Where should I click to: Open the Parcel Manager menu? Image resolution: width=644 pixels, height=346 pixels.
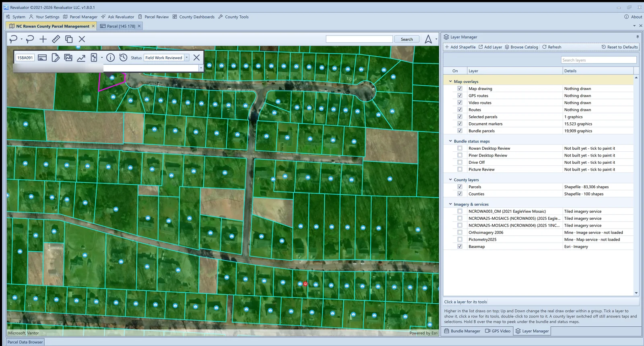point(80,17)
